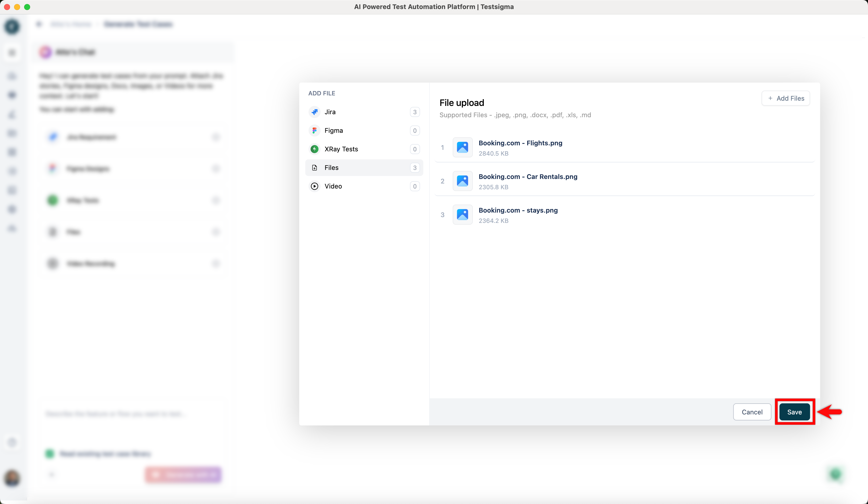Click the Video play-circle icon

[314, 186]
